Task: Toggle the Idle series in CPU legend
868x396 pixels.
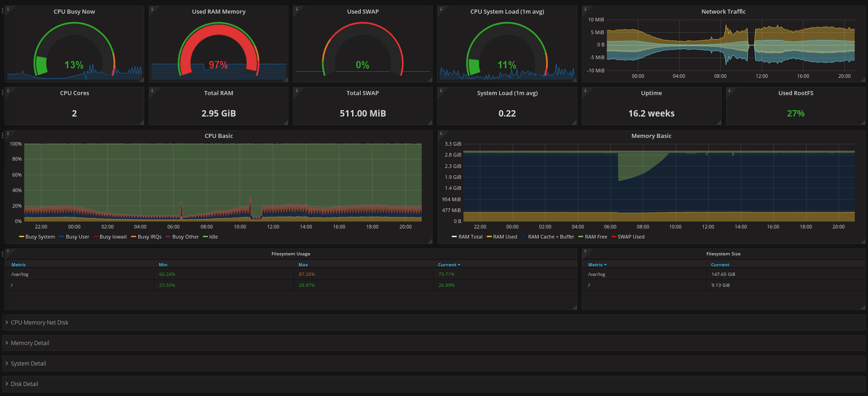Action: [x=213, y=237]
